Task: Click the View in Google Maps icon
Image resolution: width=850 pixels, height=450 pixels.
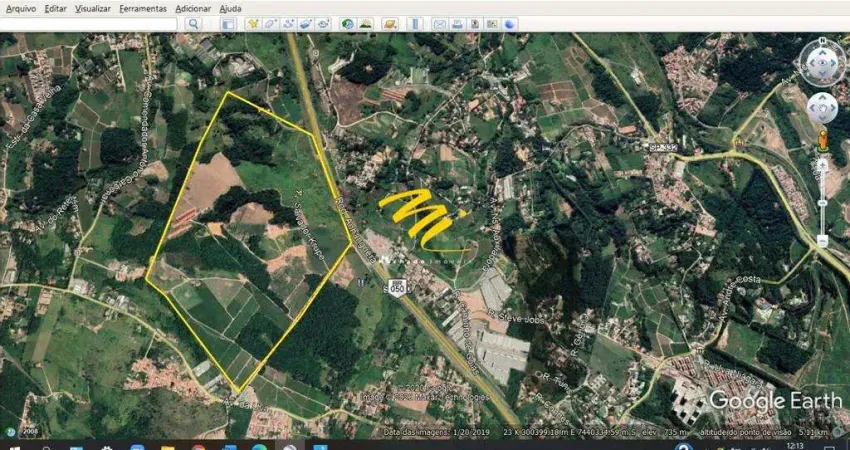Action: pos(492,24)
